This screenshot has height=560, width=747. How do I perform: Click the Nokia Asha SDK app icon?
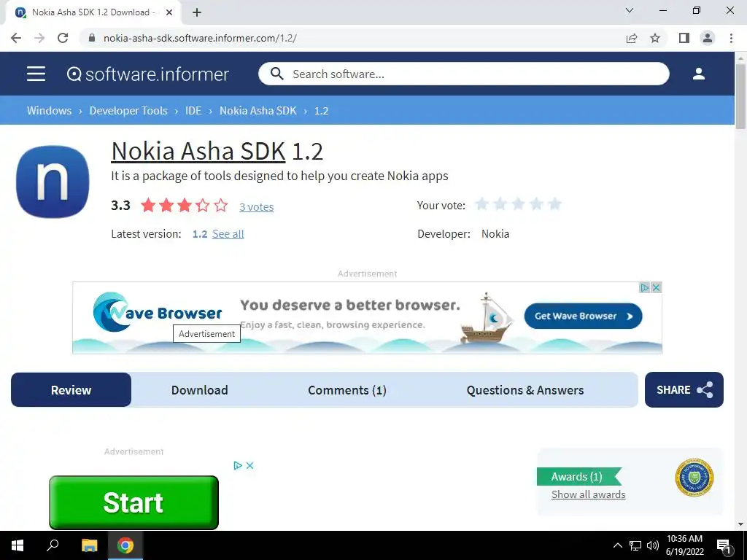click(53, 182)
